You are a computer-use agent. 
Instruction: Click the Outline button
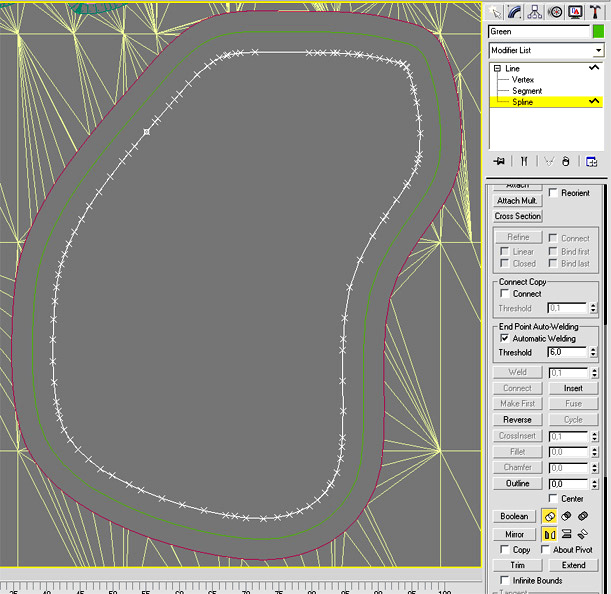[517, 483]
